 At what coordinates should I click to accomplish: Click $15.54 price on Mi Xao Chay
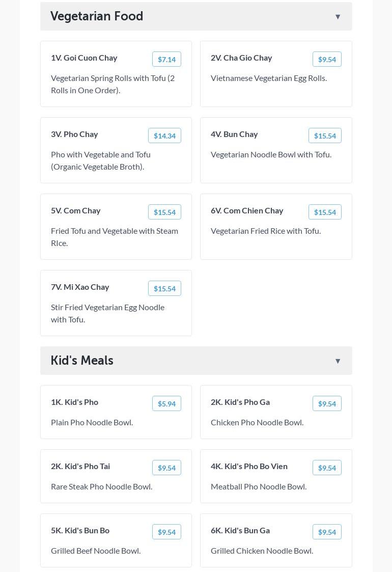(x=164, y=288)
